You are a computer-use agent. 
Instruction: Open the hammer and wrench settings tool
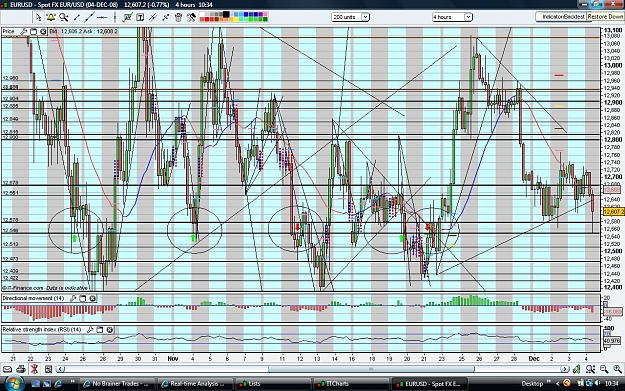click(x=191, y=17)
